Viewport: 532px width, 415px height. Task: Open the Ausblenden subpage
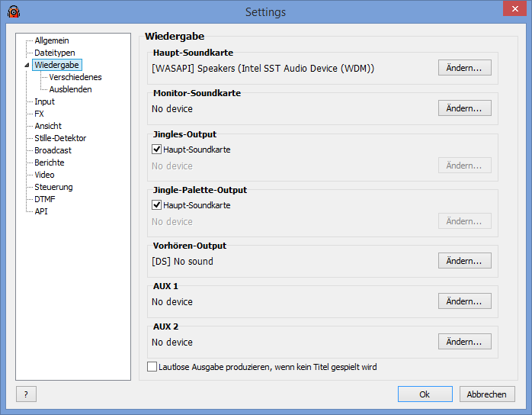click(x=70, y=89)
